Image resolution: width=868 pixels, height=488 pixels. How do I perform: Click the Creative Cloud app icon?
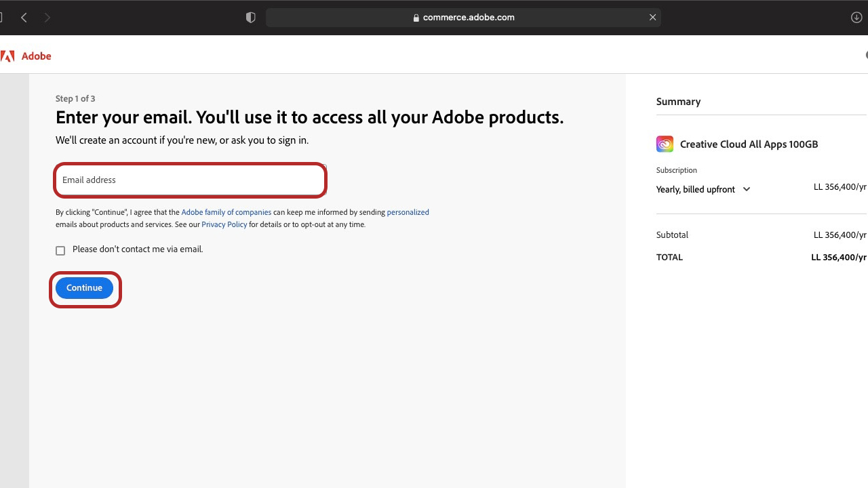coord(665,144)
